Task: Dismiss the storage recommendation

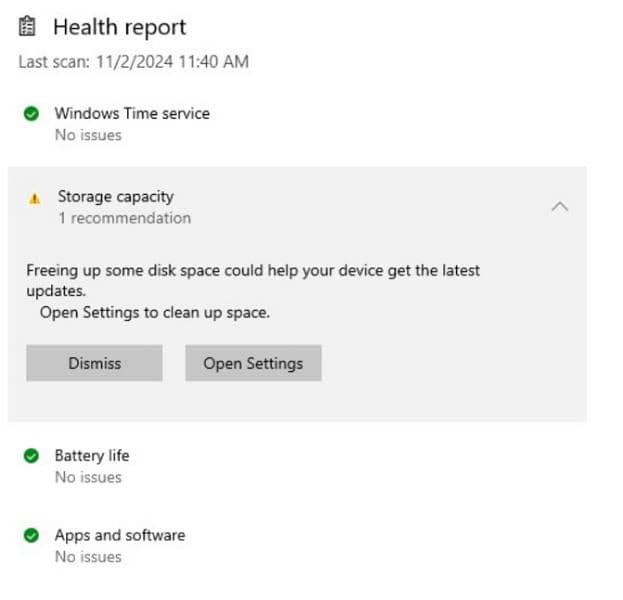Action: 94,364
